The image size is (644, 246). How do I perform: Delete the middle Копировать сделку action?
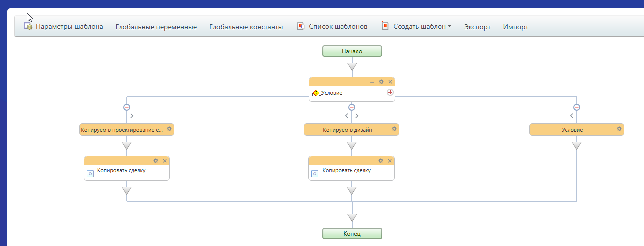coord(390,161)
